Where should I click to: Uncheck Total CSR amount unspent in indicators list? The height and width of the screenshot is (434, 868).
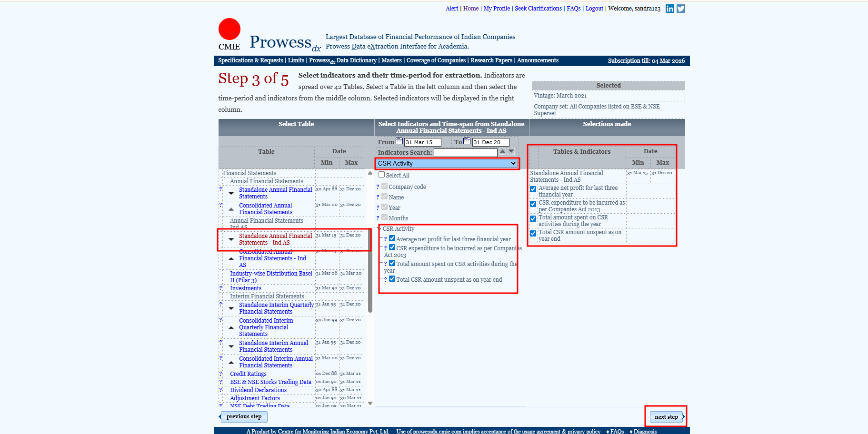392,279
